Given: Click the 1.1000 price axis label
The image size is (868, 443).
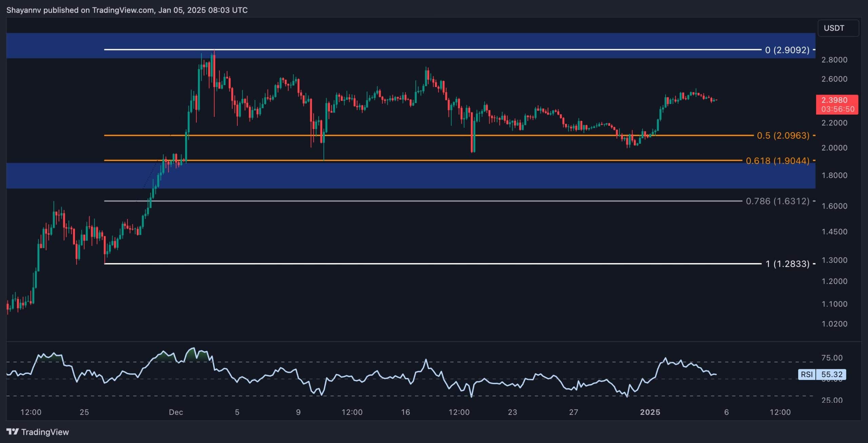Looking at the screenshot, I should tap(834, 304).
